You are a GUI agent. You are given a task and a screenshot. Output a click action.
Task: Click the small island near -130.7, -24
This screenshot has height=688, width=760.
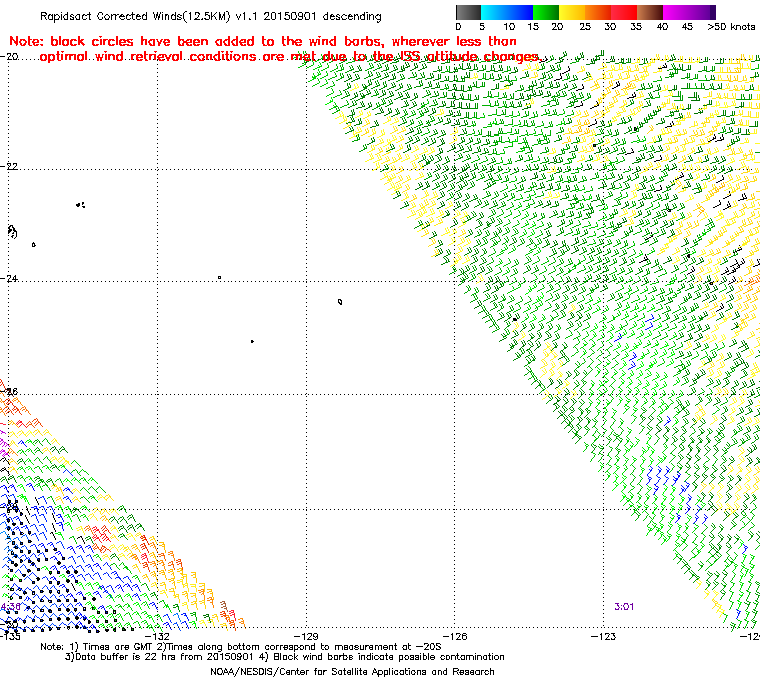tap(220, 278)
